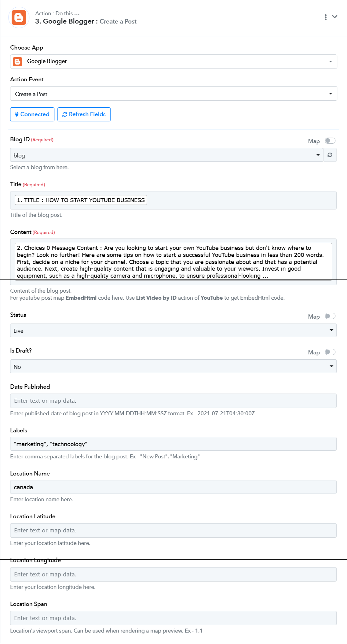Collapse the Google Blogger action step
Screen dimensions: 347x644
pyautogui.click(x=335, y=17)
